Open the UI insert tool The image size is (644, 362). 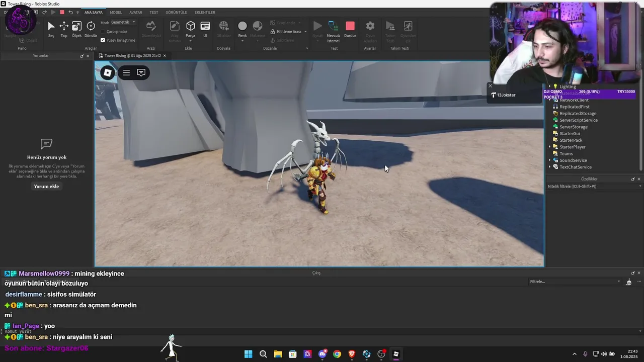coord(205,29)
